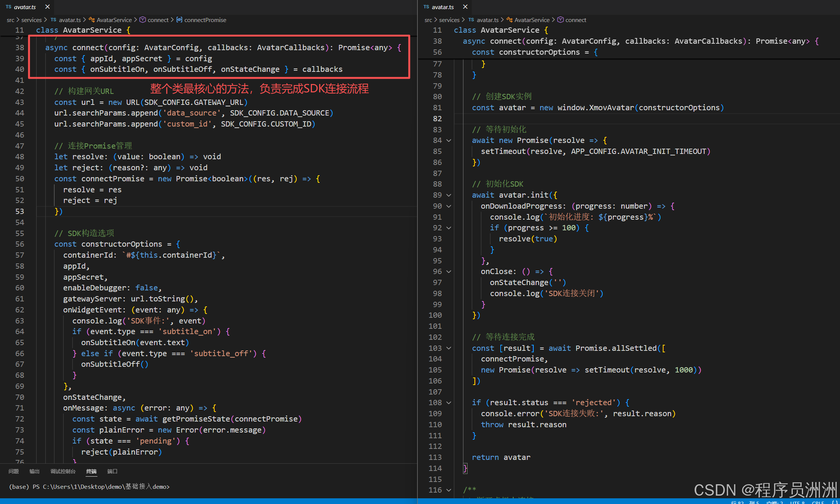
Task: Click services folder in left breadcrumb
Action: tap(31, 20)
